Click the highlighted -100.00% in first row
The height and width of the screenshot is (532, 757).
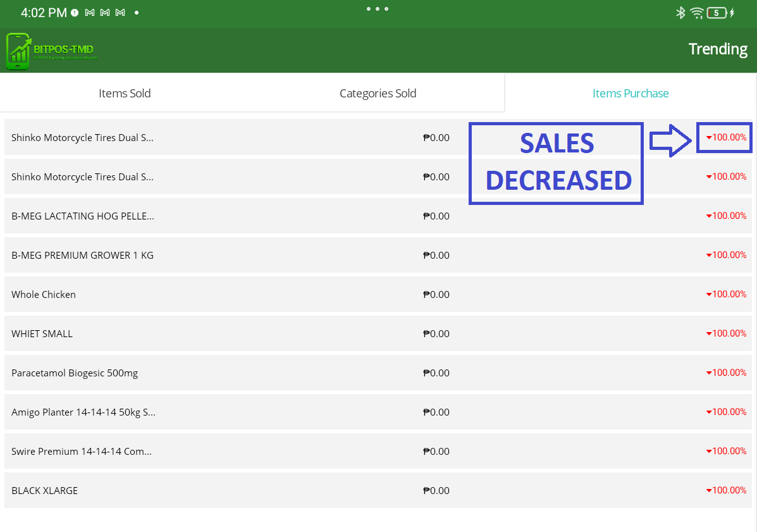(x=725, y=137)
